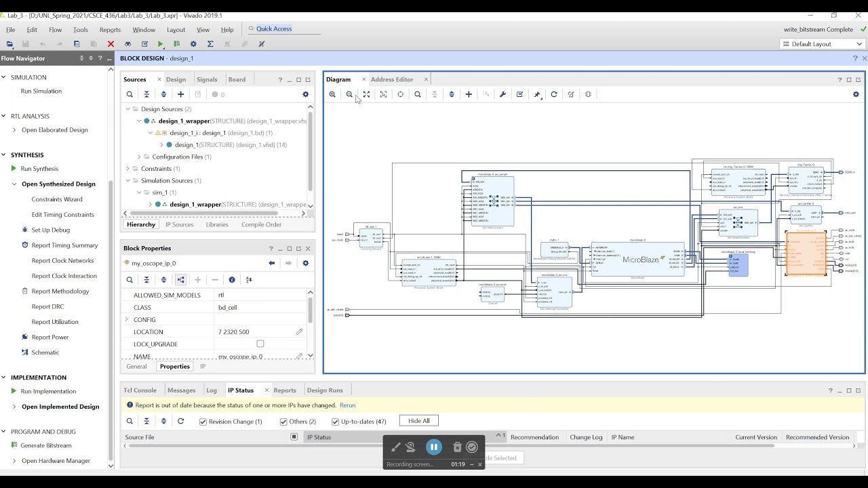Screen dimensions: 868x488
Task: Add IP with the diagram plus icon
Action: [x=469, y=94]
